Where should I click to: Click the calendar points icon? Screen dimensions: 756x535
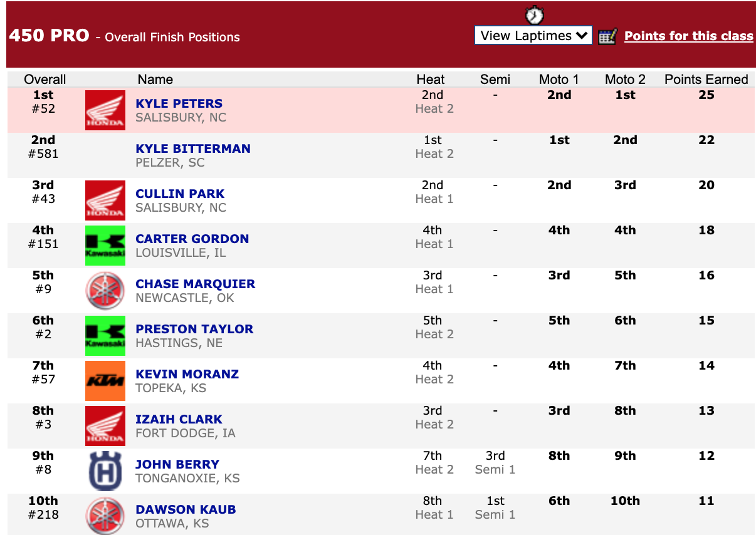click(x=607, y=36)
